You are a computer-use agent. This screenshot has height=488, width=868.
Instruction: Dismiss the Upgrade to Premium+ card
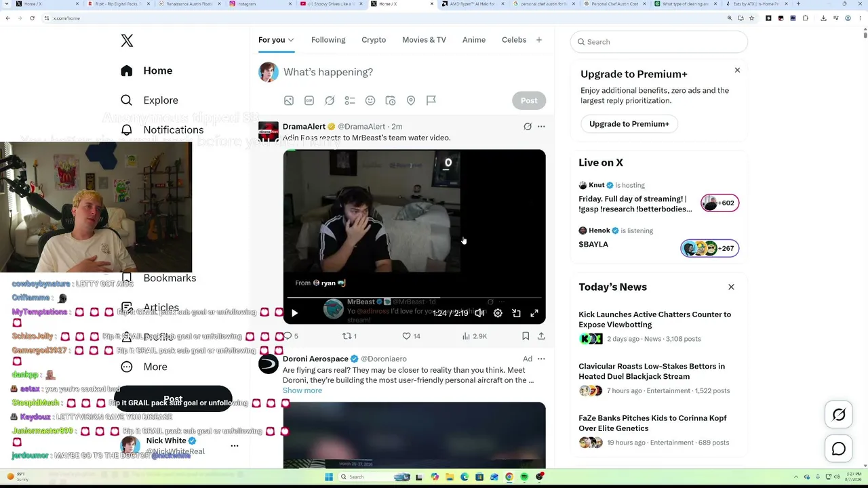click(737, 70)
